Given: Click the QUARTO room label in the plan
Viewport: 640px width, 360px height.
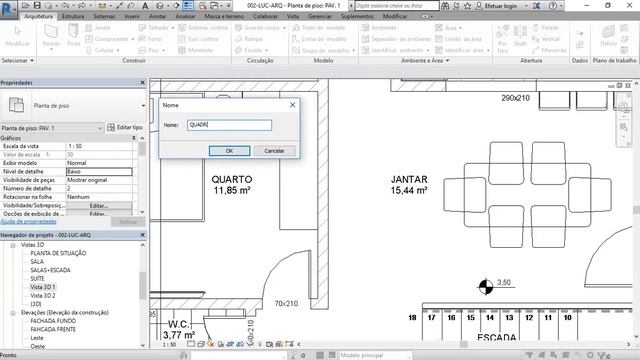Looking at the screenshot, I should point(232,179).
